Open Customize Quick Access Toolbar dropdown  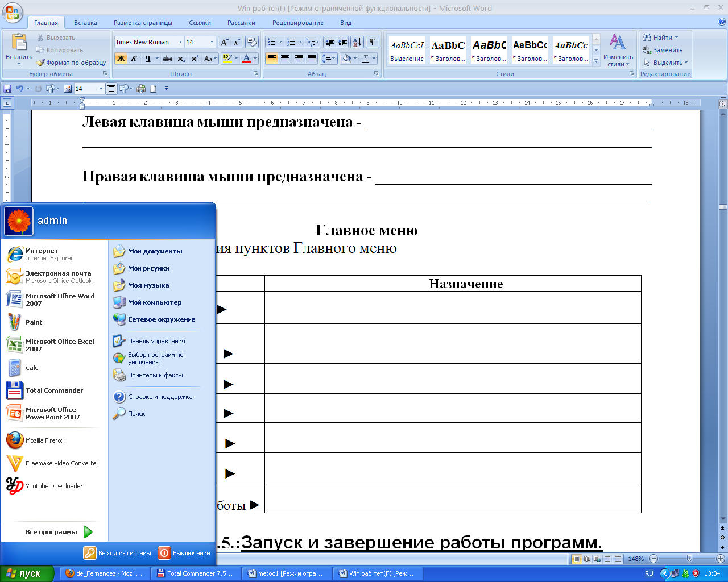pyautogui.click(x=166, y=89)
